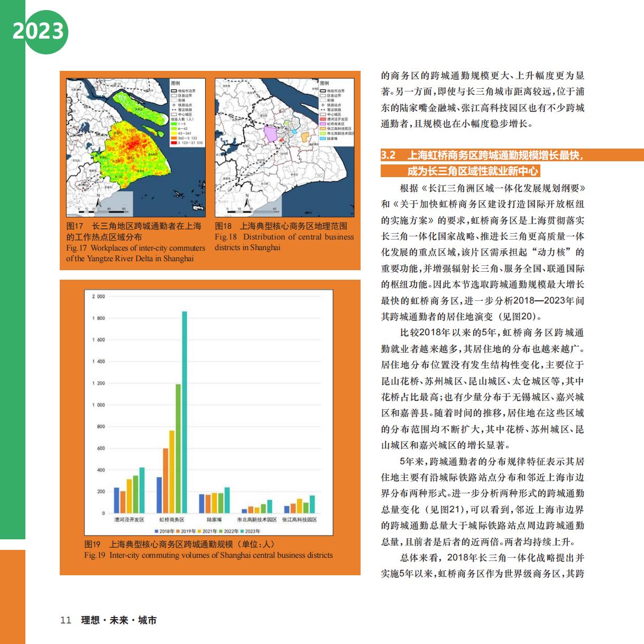Screen dimensions: 644x644
Task: Click heading line '成为长三角区域性就业新中心'
Action: click(x=473, y=171)
